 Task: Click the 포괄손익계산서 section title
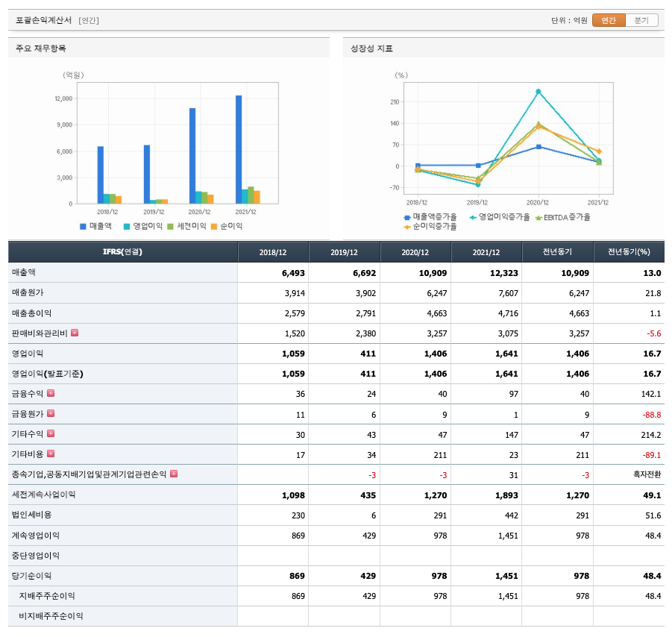pos(44,20)
